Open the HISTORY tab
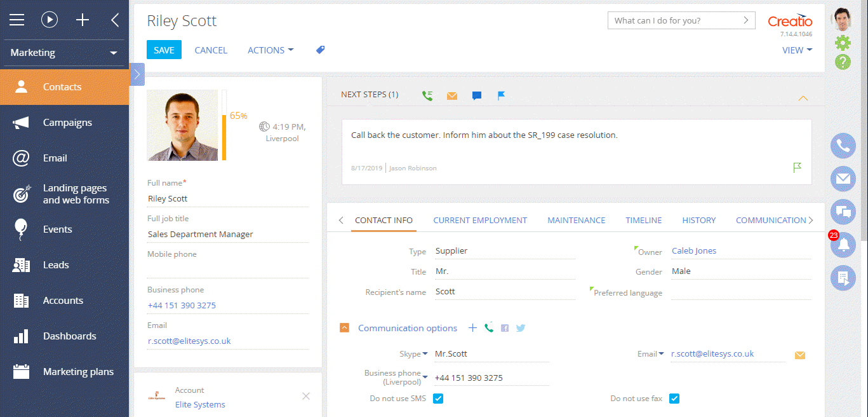 pos(698,220)
